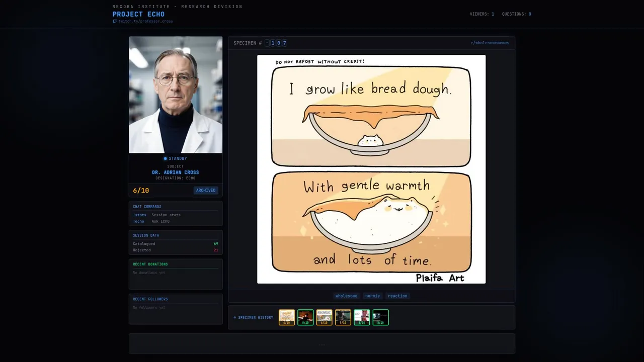Click the Specimen History bullet icon

point(234,318)
